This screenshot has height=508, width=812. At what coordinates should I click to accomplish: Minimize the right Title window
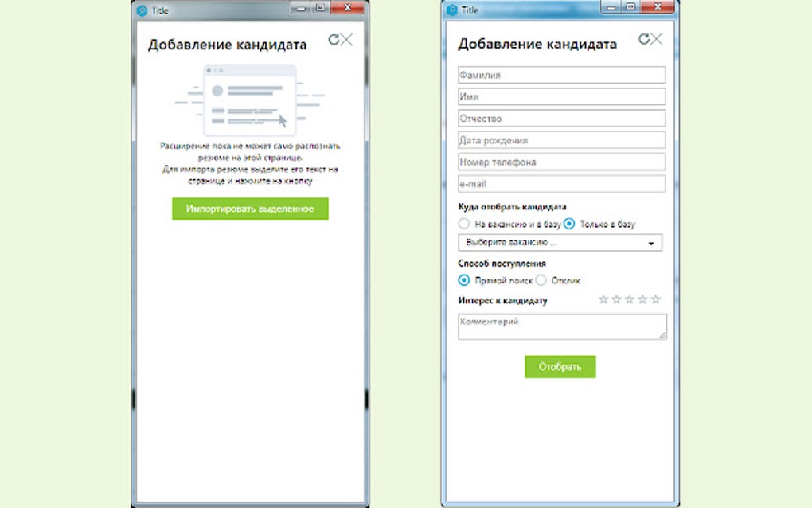(x=611, y=7)
